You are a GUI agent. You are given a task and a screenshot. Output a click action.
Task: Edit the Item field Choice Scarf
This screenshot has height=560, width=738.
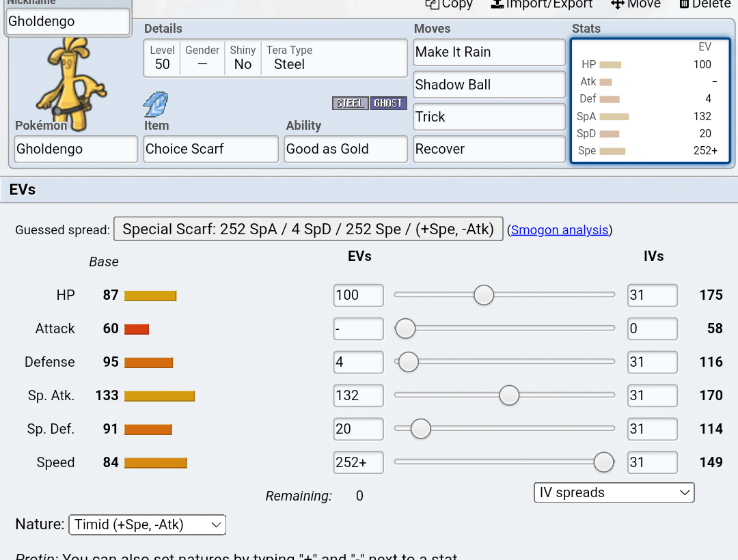pyautogui.click(x=211, y=149)
